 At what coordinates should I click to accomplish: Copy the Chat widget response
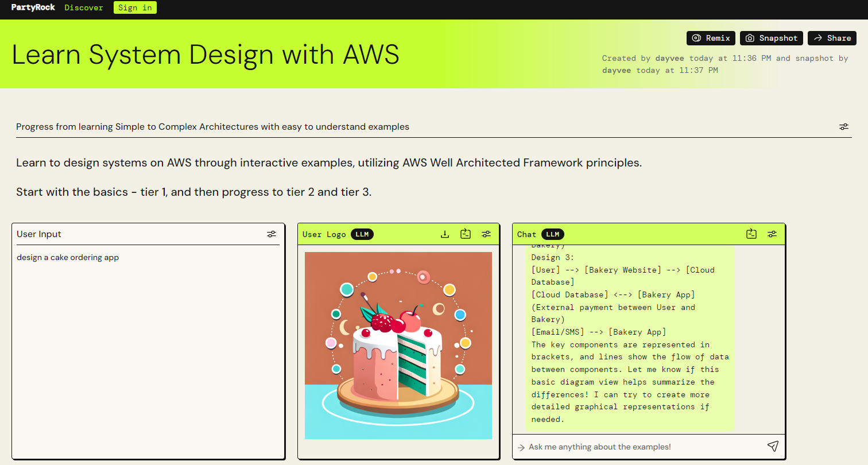[x=751, y=234]
